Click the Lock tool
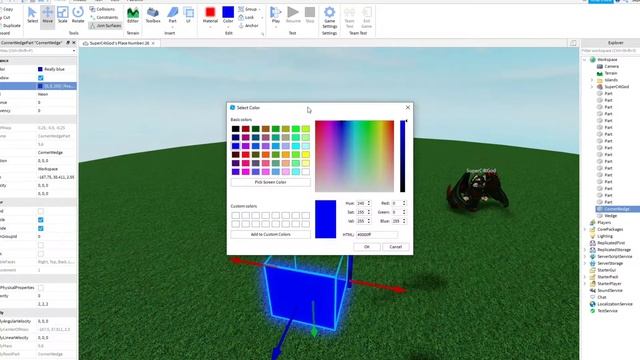The height and width of the screenshot is (360, 640). point(246,17)
